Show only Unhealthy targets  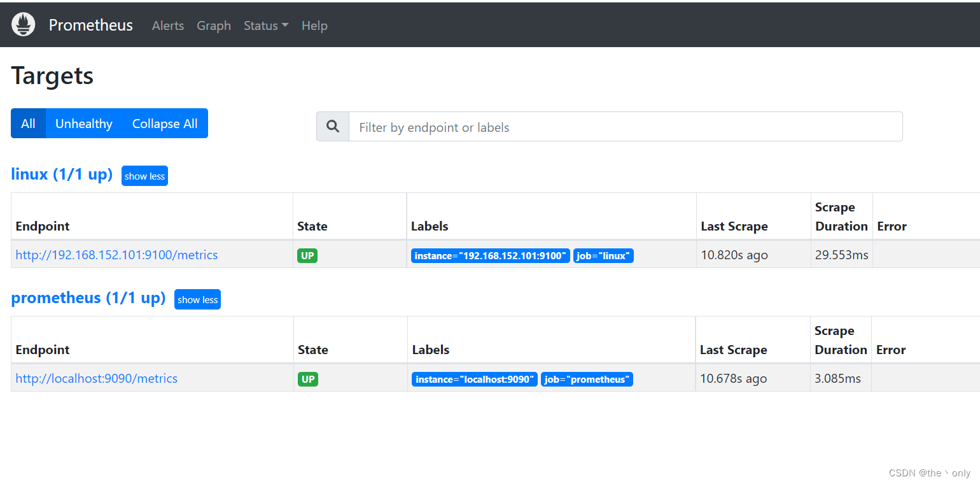[84, 124]
